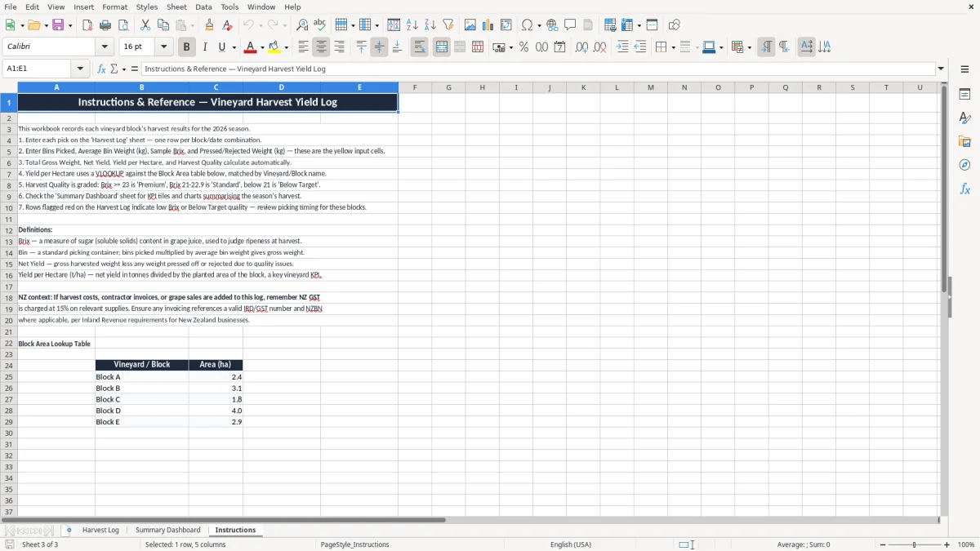Open Background Color dropdown arrow

click(286, 47)
